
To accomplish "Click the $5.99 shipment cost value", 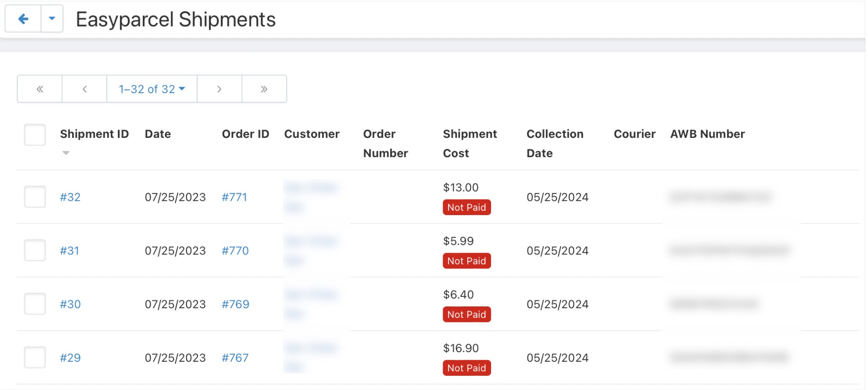I will (x=459, y=241).
